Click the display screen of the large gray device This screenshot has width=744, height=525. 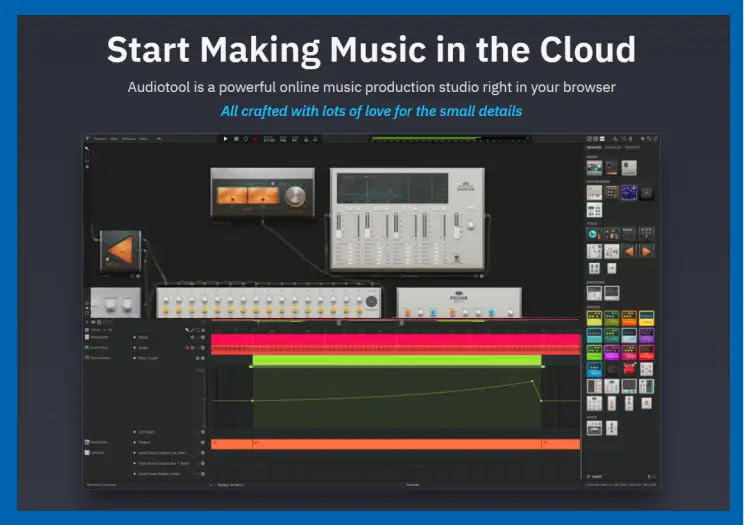pos(392,188)
